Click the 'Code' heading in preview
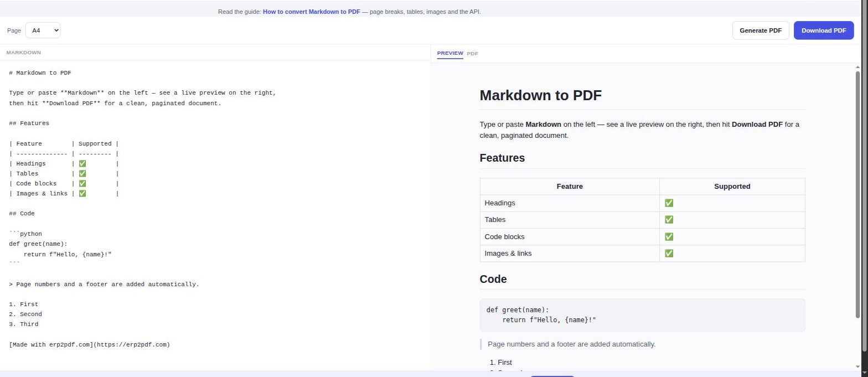 point(493,279)
